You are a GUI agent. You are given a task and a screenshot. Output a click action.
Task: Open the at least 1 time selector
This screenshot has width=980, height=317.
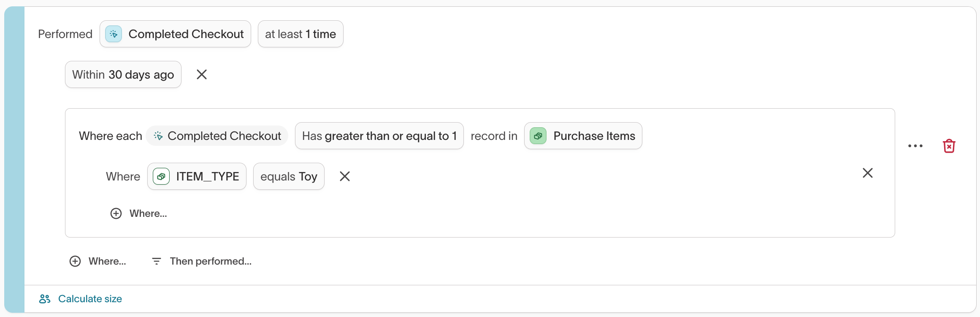[x=300, y=34]
